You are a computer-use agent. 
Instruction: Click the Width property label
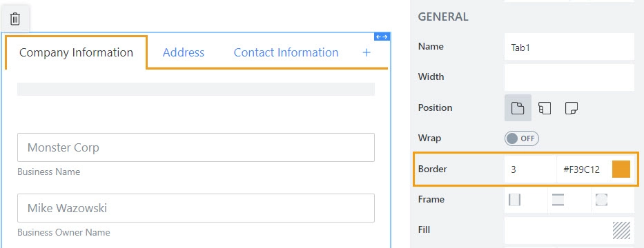pos(431,76)
